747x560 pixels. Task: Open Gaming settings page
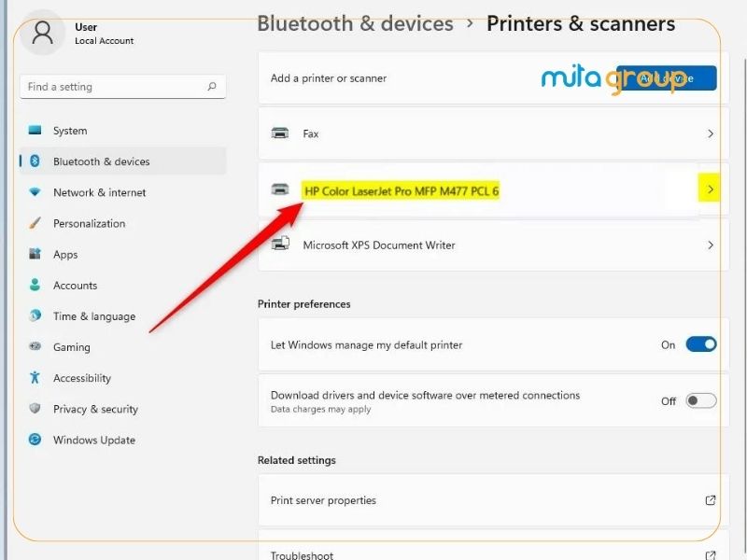click(122, 347)
